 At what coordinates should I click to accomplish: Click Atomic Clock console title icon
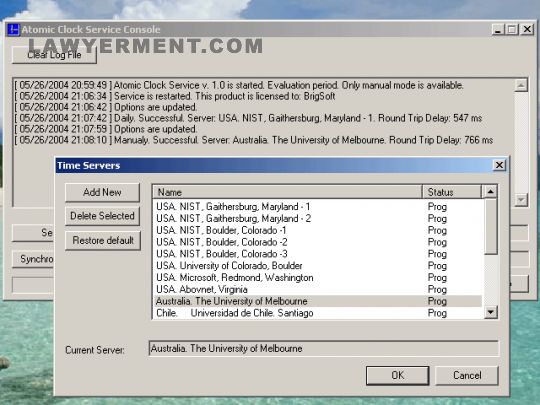(13, 29)
